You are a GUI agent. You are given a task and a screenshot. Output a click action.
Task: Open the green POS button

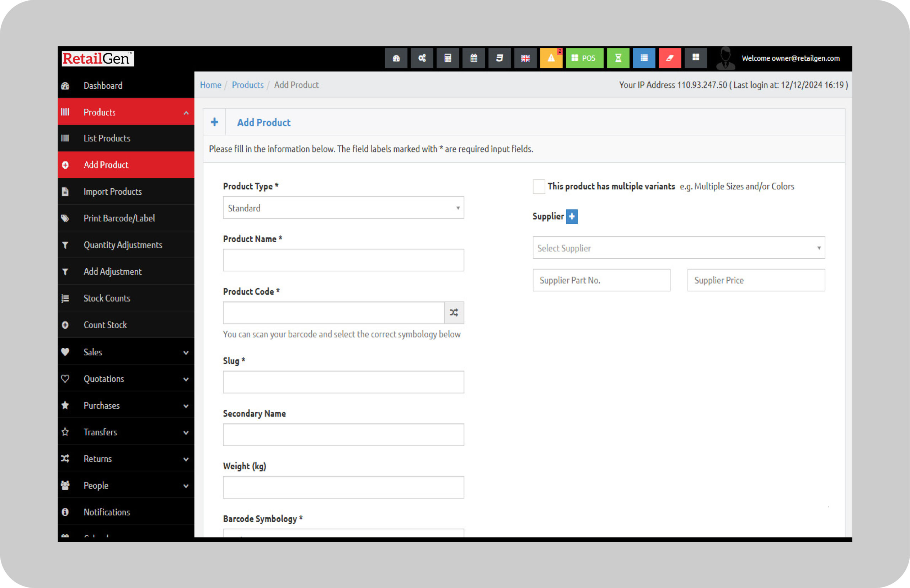[x=584, y=58]
